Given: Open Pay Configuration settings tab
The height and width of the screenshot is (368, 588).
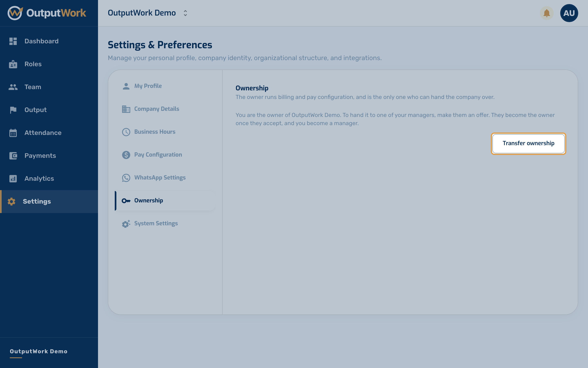Looking at the screenshot, I should point(165,155).
